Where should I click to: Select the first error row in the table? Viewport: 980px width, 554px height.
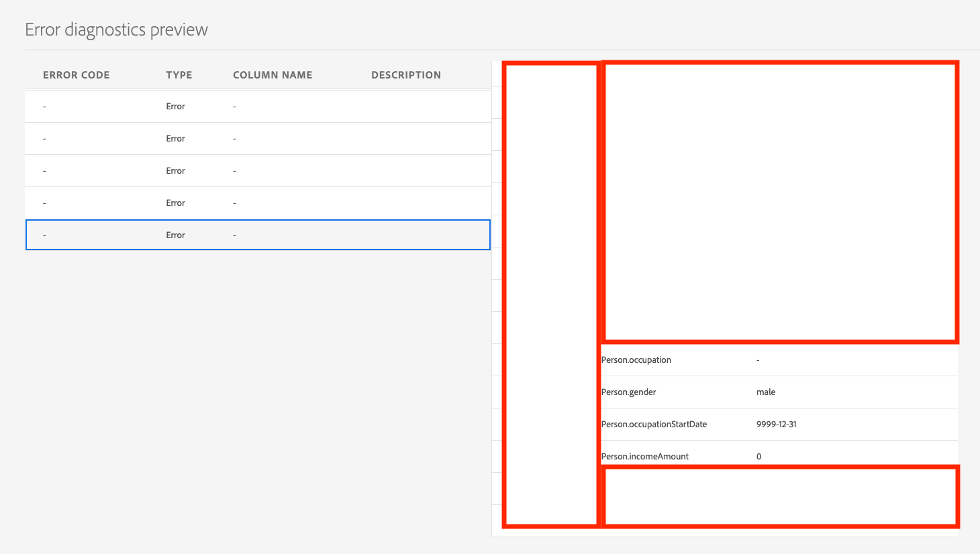click(257, 107)
